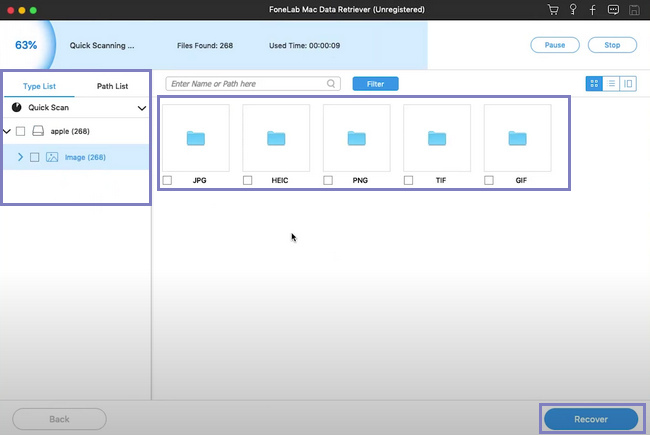This screenshot has width=650, height=435.
Task: Open the feedback chat bubble icon
Action: 613,10
